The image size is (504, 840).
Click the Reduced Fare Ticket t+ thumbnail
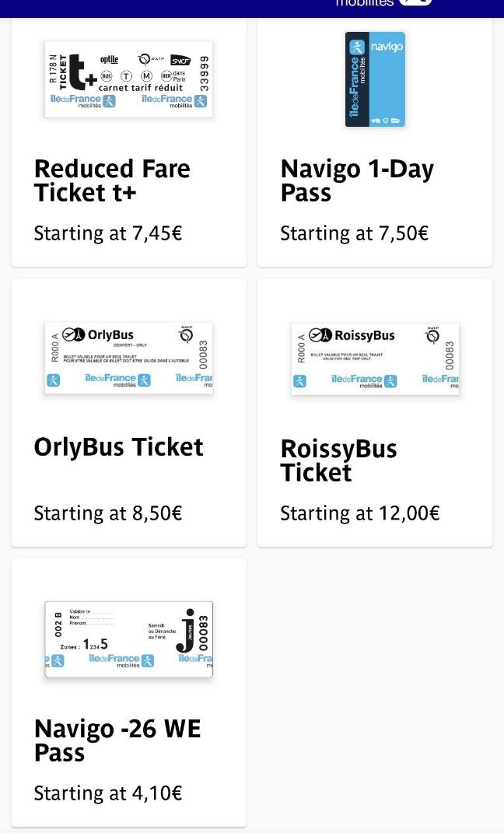click(x=128, y=79)
